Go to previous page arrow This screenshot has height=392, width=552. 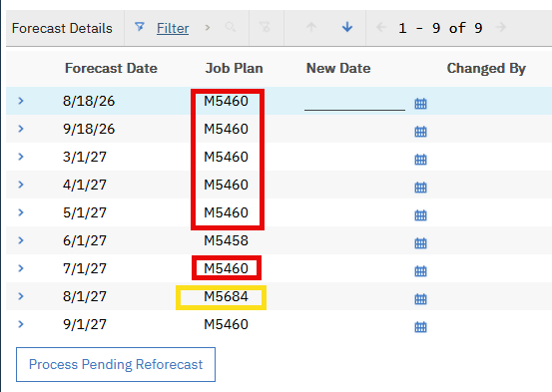(x=381, y=27)
